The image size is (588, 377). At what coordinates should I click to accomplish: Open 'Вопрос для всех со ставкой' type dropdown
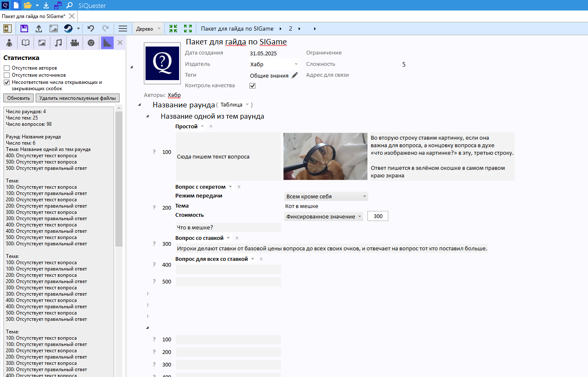[x=253, y=259]
